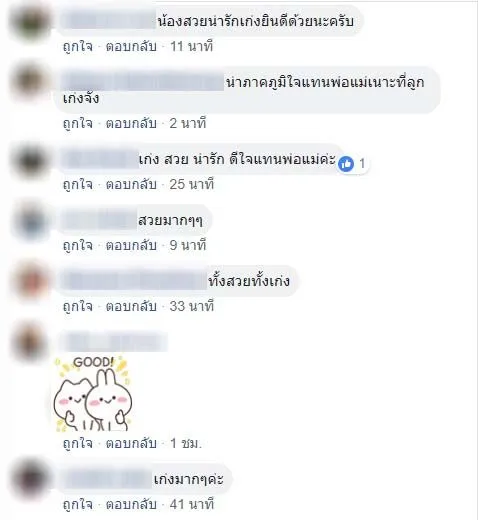
Task: Click the blue like reaction icon
Action: click(346, 164)
